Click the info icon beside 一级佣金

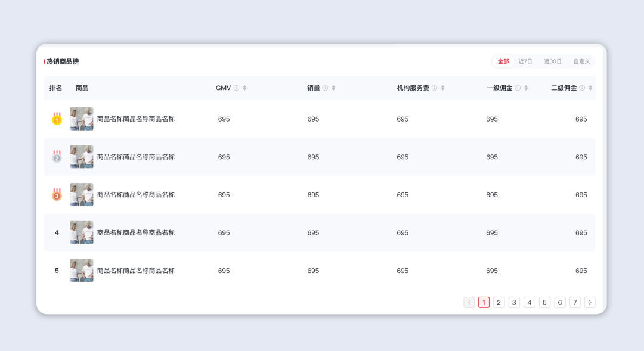click(x=518, y=88)
